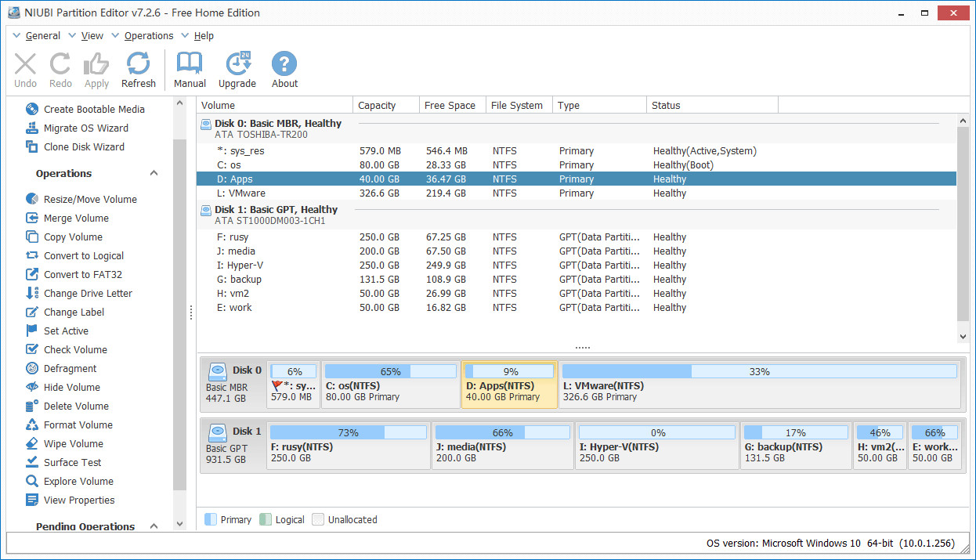This screenshot has width=976, height=560.
Task: Select the E: work partition block in disk map
Action: [x=934, y=445]
